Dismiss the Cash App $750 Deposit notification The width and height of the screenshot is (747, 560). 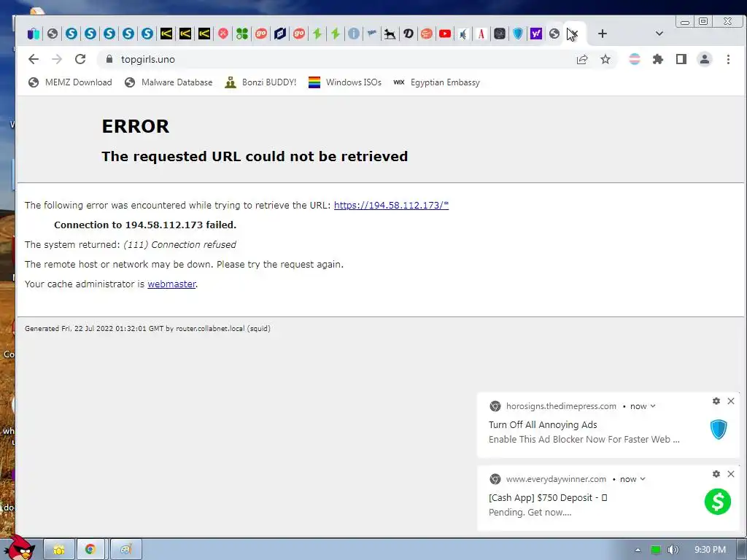[731, 474]
